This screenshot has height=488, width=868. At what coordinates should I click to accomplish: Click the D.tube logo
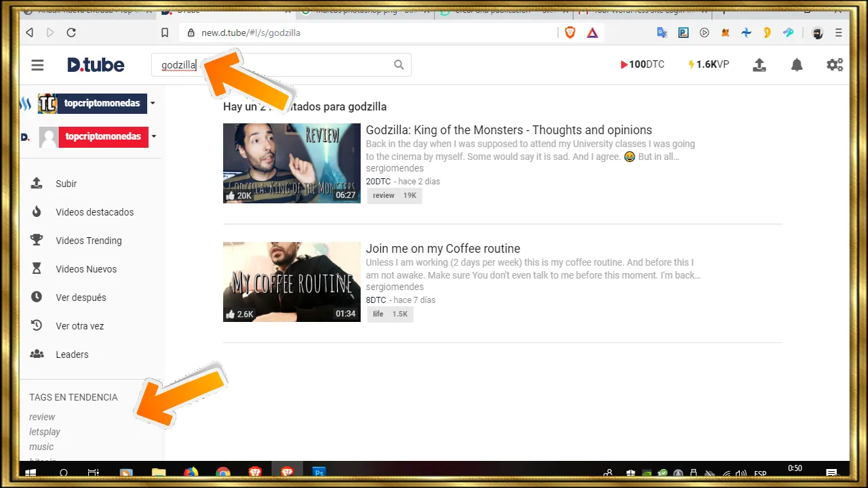[96, 65]
